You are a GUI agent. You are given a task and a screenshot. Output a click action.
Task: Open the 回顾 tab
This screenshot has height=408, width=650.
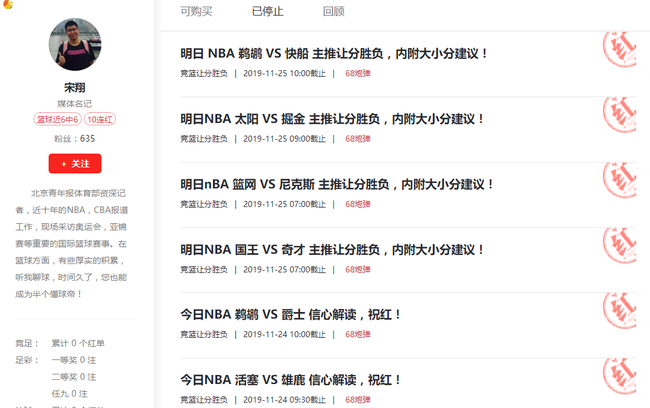(x=334, y=12)
